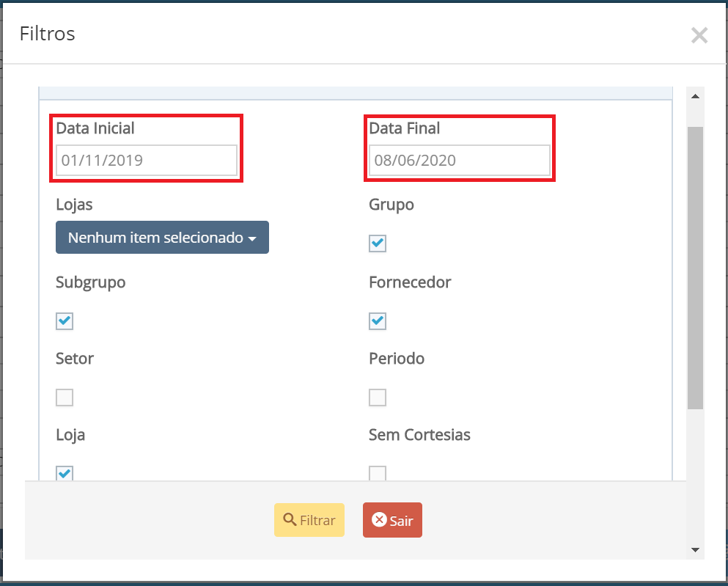Click the Filtrar button
Image resolution: width=728 pixels, height=586 pixels.
point(309,520)
